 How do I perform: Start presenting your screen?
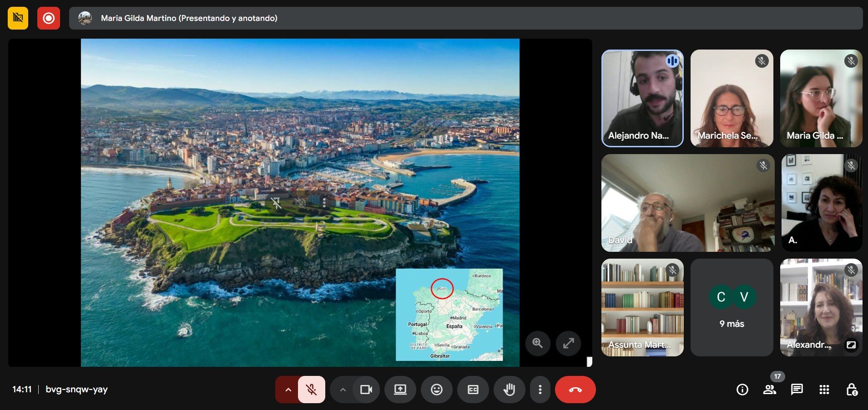coord(400,390)
